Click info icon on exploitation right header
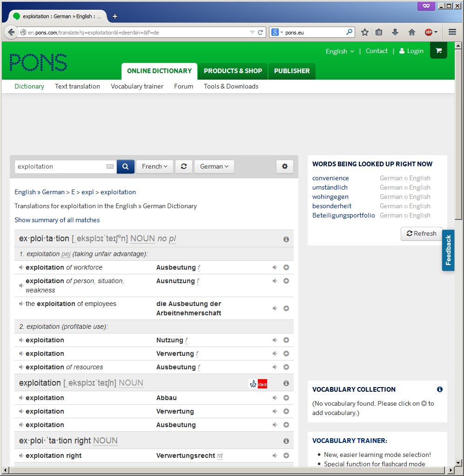 [286, 441]
